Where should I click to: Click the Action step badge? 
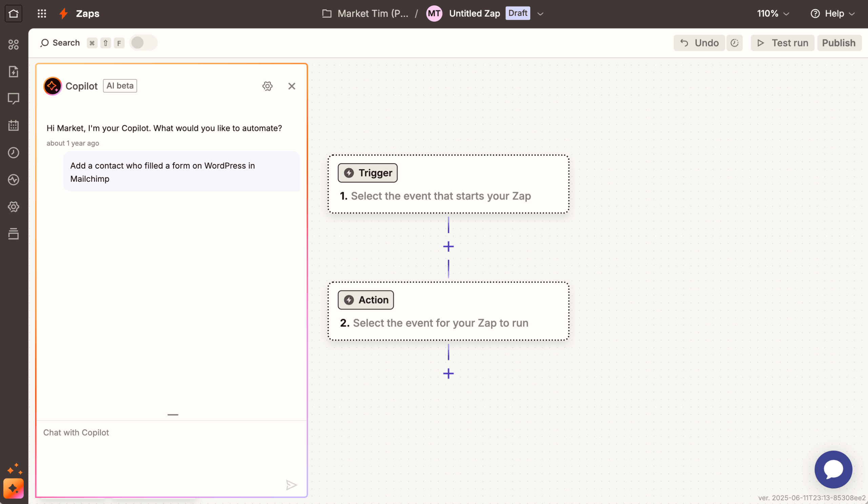[366, 300]
